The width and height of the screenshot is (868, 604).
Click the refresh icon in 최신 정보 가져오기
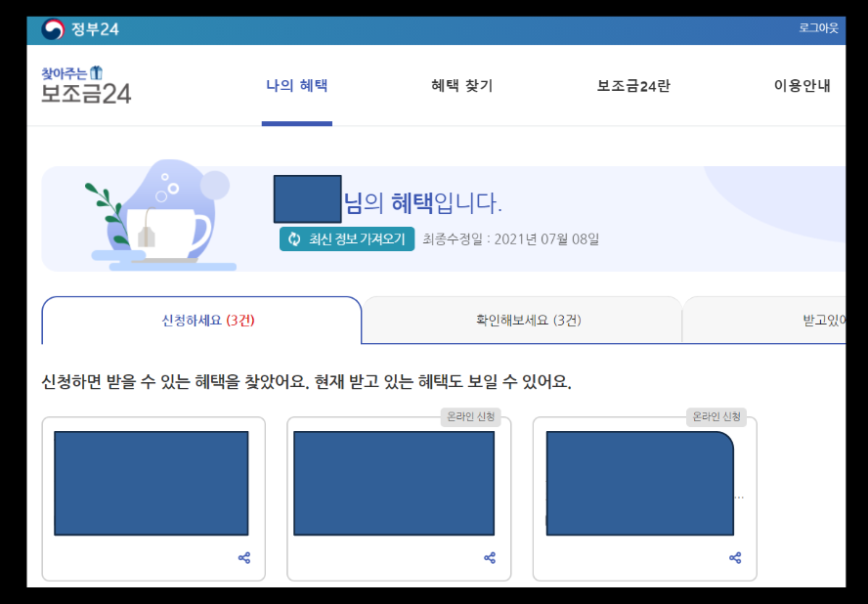click(x=294, y=239)
